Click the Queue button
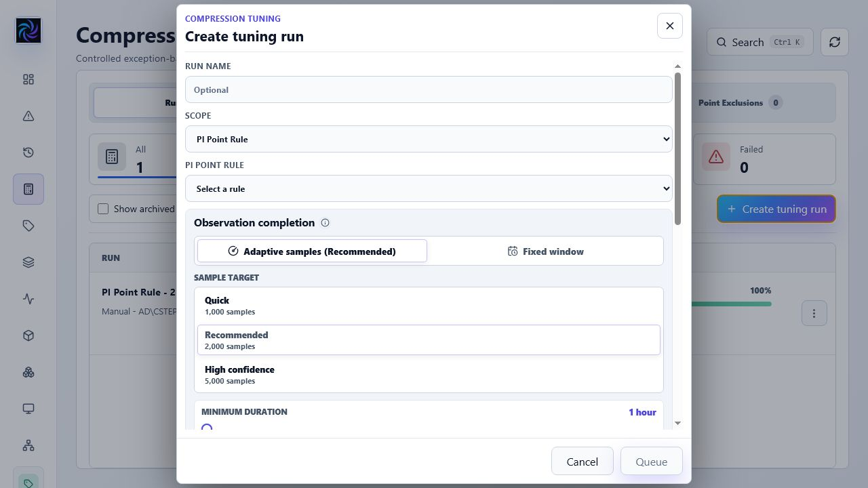 (652, 462)
